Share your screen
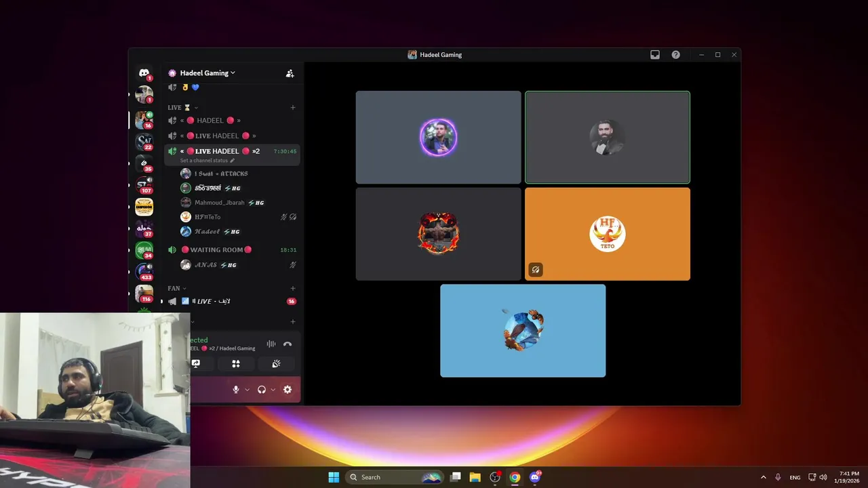 click(x=196, y=363)
